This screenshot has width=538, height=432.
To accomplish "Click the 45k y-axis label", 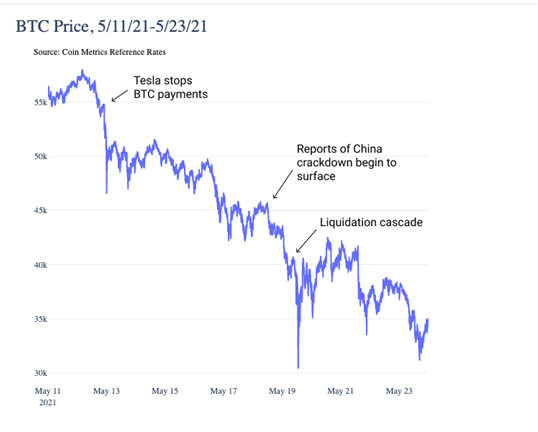I will click(x=40, y=210).
